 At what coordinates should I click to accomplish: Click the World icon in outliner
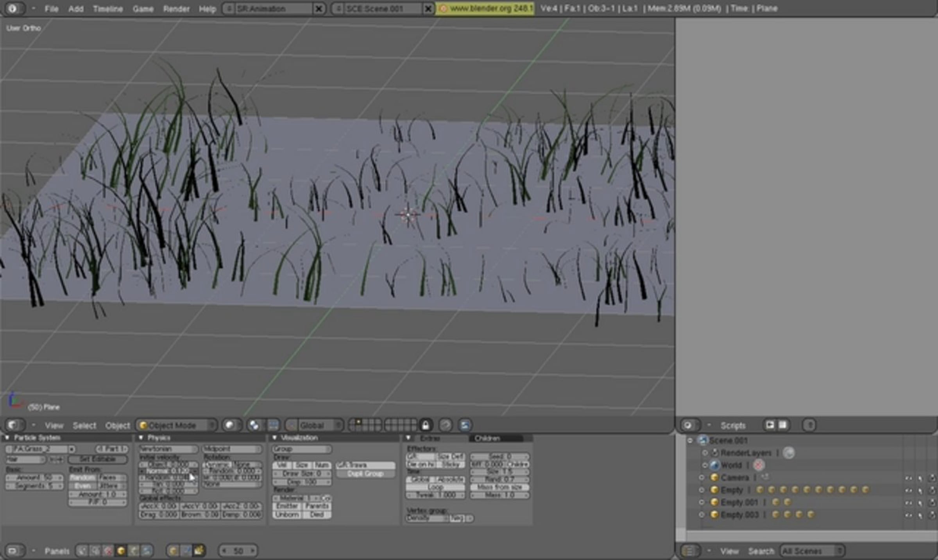point(715,465)
